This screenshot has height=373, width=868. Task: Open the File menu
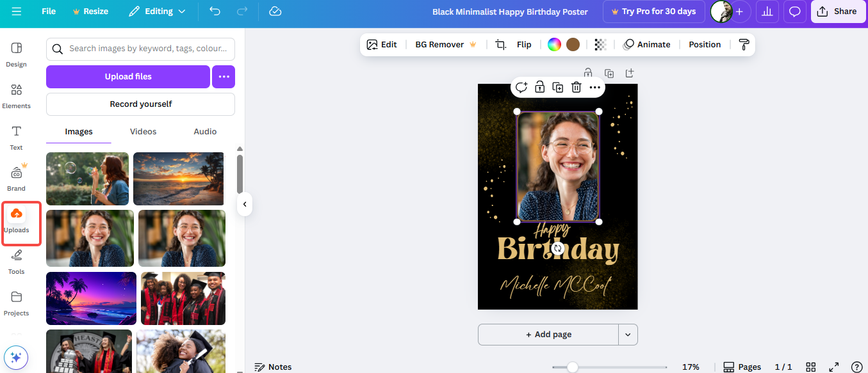48,11
